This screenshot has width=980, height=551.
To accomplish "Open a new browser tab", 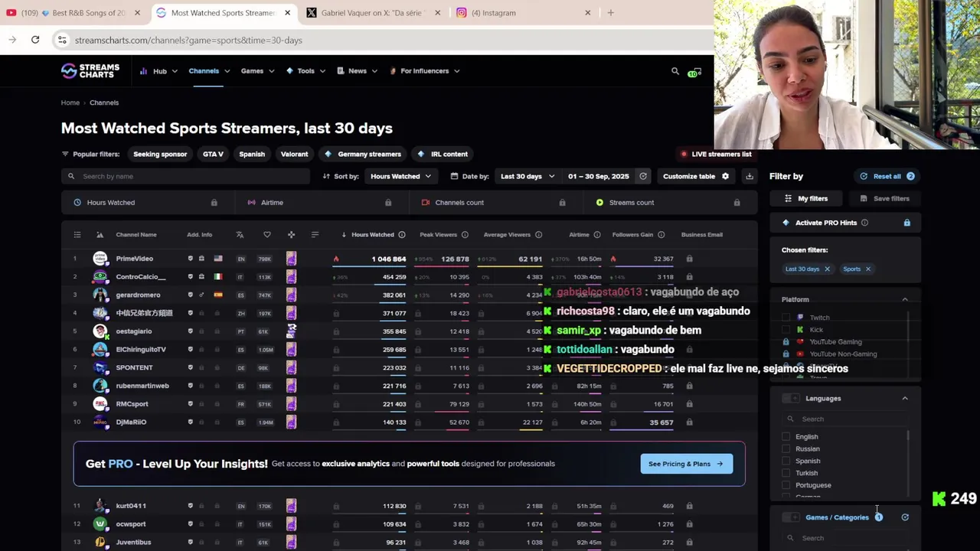I will (x=610, y=13).
